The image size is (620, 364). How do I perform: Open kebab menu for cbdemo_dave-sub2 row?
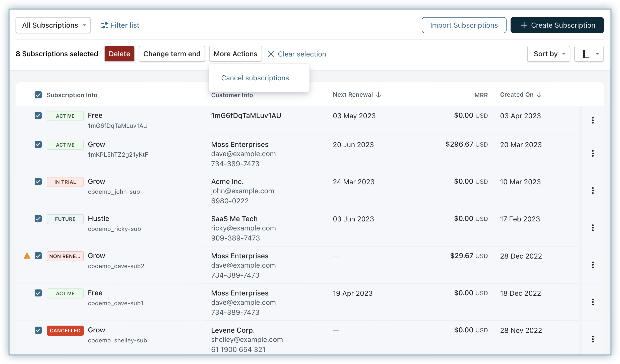(x=593, y=265)
